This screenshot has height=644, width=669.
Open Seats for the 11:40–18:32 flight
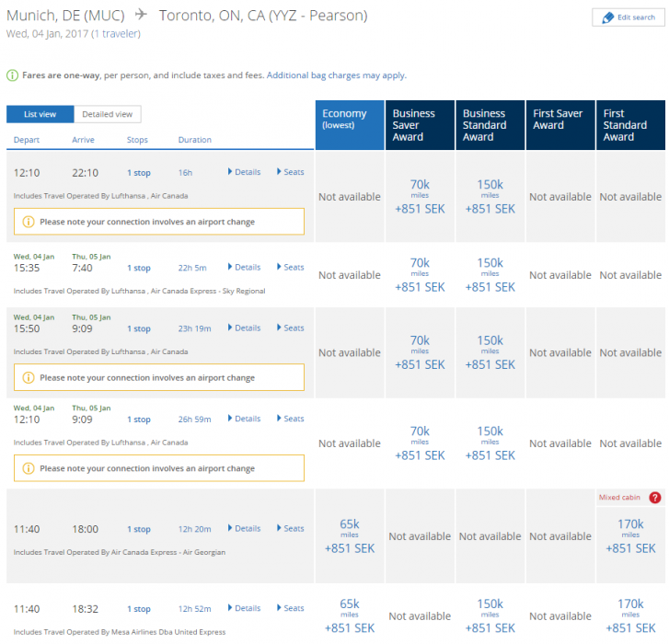tap(290, 608)
